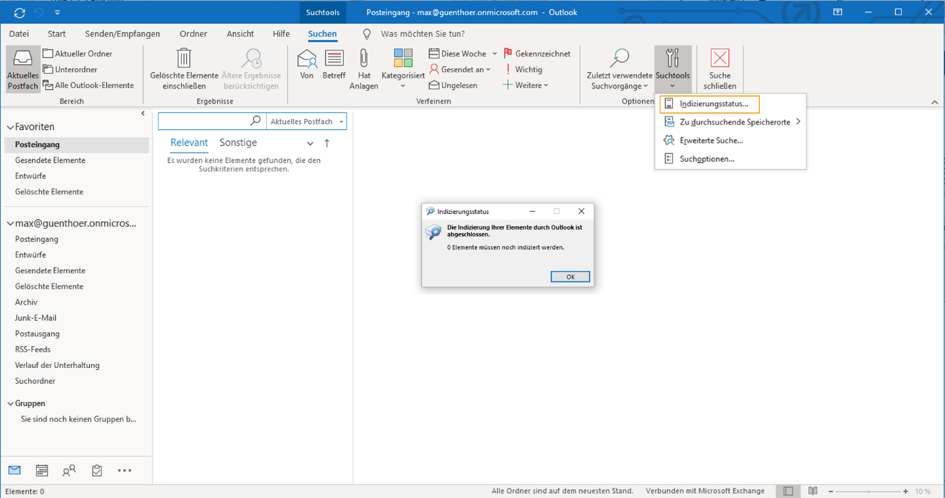Open Start ribbon tab
The height and width of the screenshot is (498, 945).
click(57, 34)
